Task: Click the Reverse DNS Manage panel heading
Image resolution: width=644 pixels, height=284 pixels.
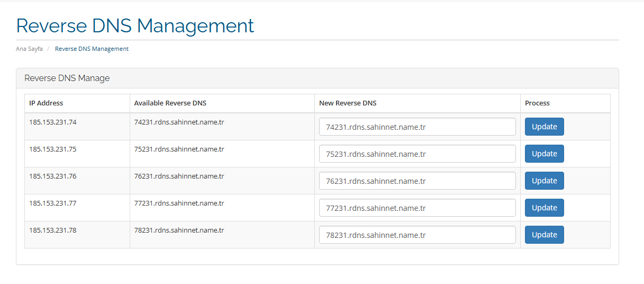Action: tap(67, 78)
